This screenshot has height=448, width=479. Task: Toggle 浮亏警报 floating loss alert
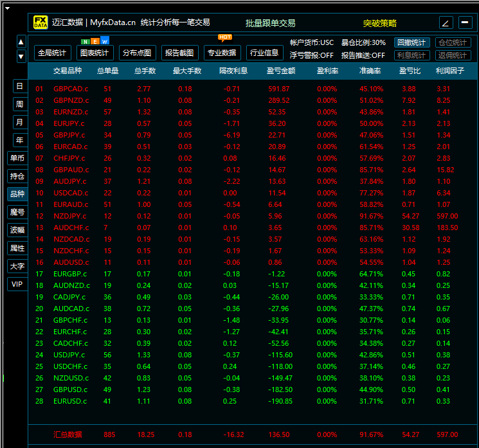(312, 55)
